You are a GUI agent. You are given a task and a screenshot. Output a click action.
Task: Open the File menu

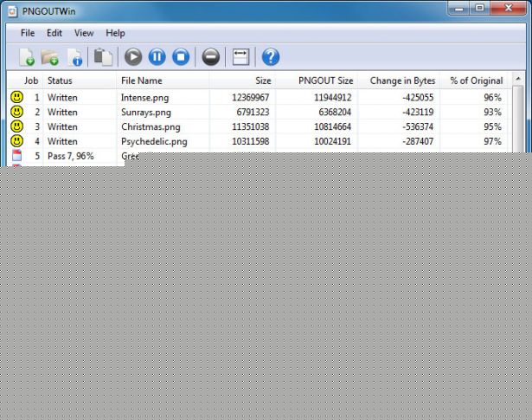28,33
